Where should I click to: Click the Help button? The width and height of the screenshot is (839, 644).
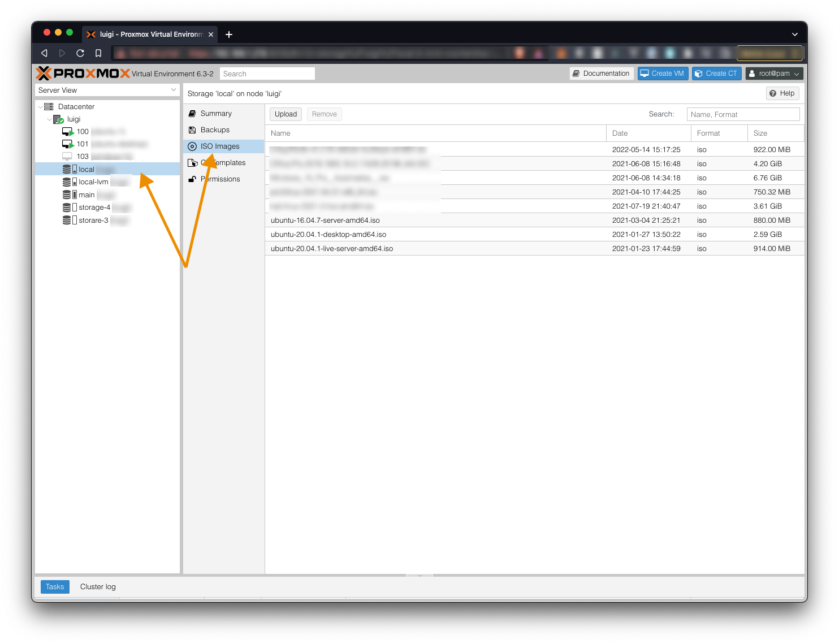[x=782, y=93]
